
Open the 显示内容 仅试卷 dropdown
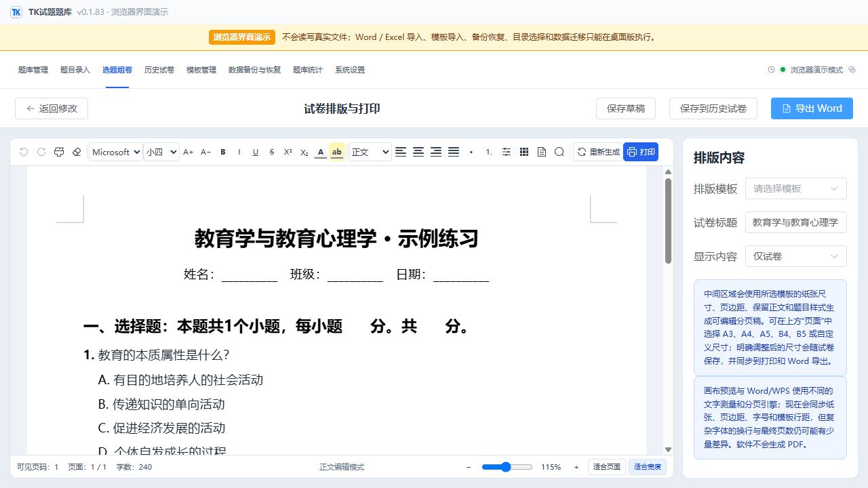point(796,256)
